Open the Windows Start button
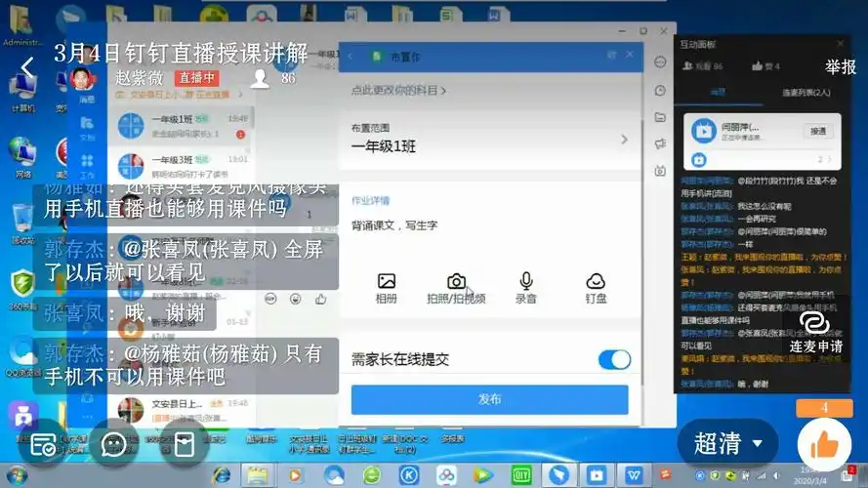The width and height of the screenshot is (868, 488). point(17,475)
